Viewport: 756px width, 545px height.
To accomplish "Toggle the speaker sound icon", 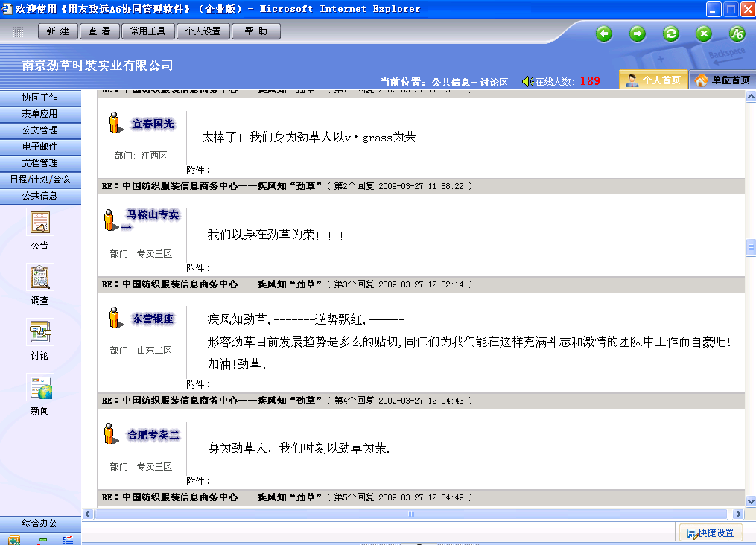I will point(527,81).
